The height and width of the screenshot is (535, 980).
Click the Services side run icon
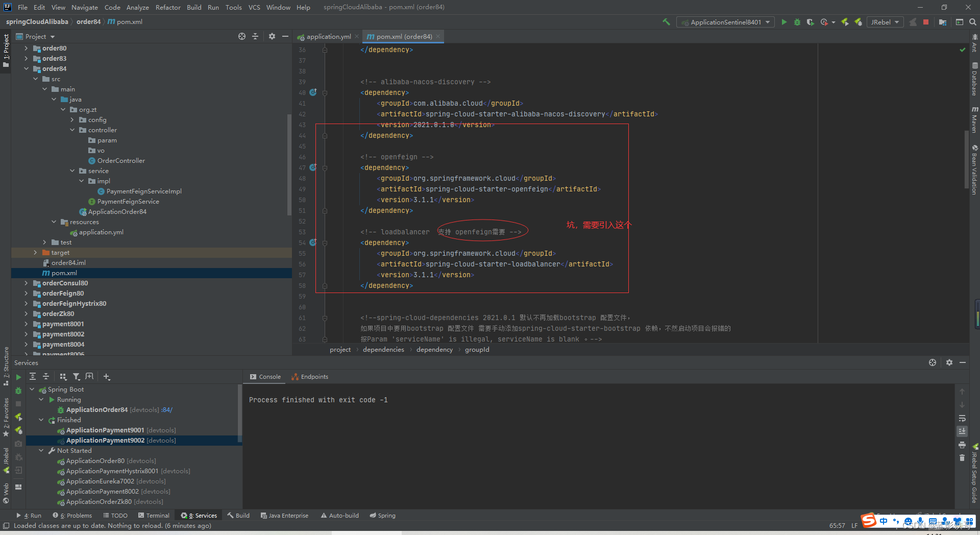point(18,377)
